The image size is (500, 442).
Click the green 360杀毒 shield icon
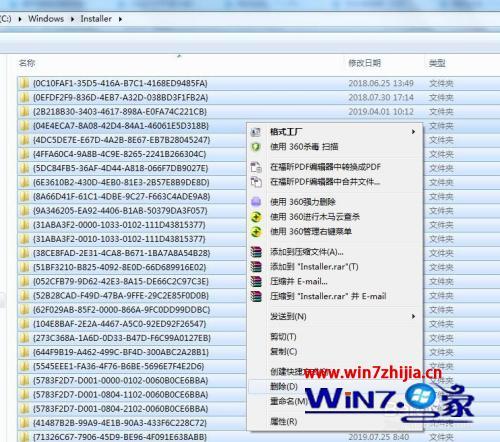(x=256, y=147)
